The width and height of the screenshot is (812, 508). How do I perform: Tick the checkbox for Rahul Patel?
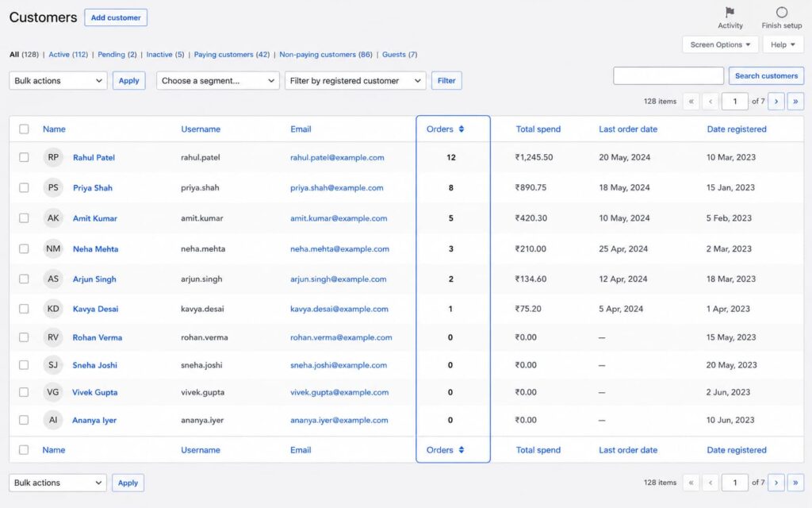click(x=24, y=157)
